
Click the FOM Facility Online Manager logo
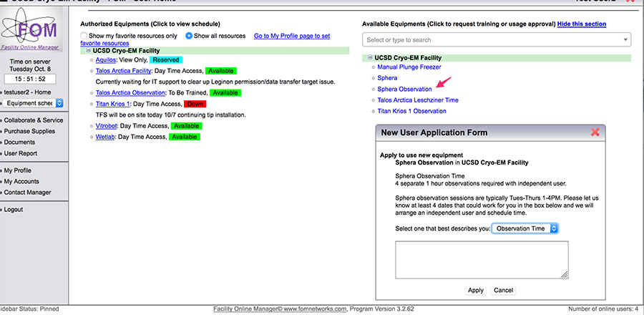pyautogui.click(x=30, y=29)
